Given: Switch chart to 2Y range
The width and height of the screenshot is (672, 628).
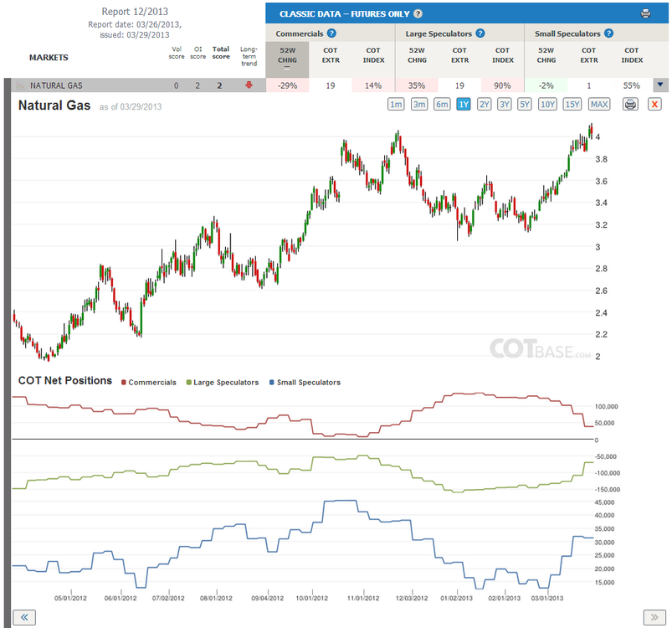Looking at the screenshot, I should point(485,104).
